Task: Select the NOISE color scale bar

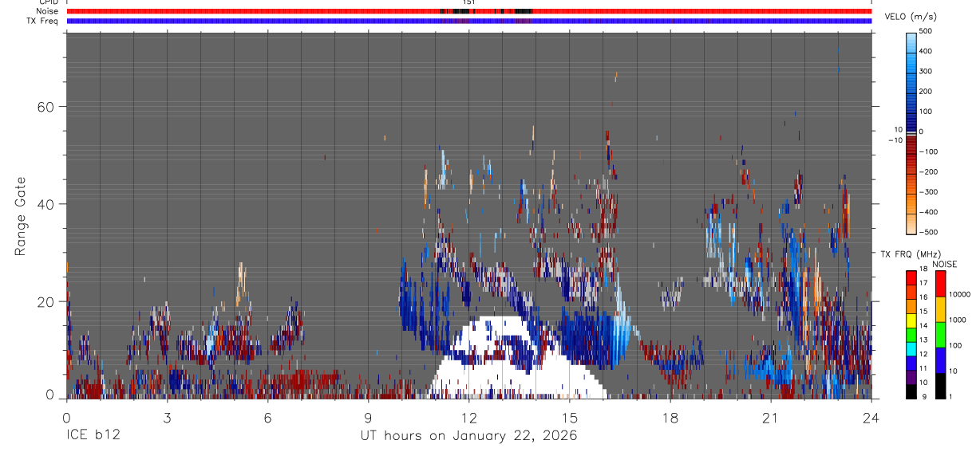Action: (x=940, y=334)
